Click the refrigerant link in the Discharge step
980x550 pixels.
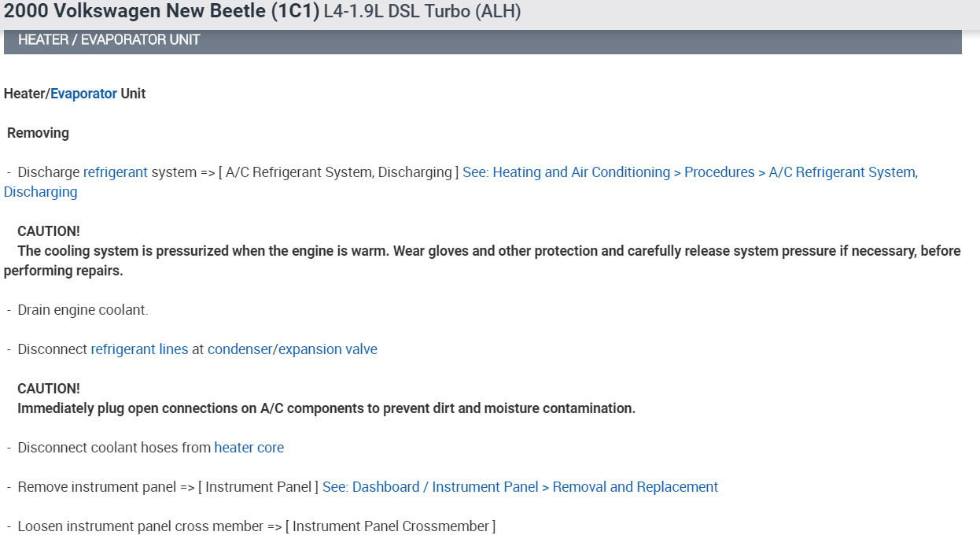click(x=115, y=172)
